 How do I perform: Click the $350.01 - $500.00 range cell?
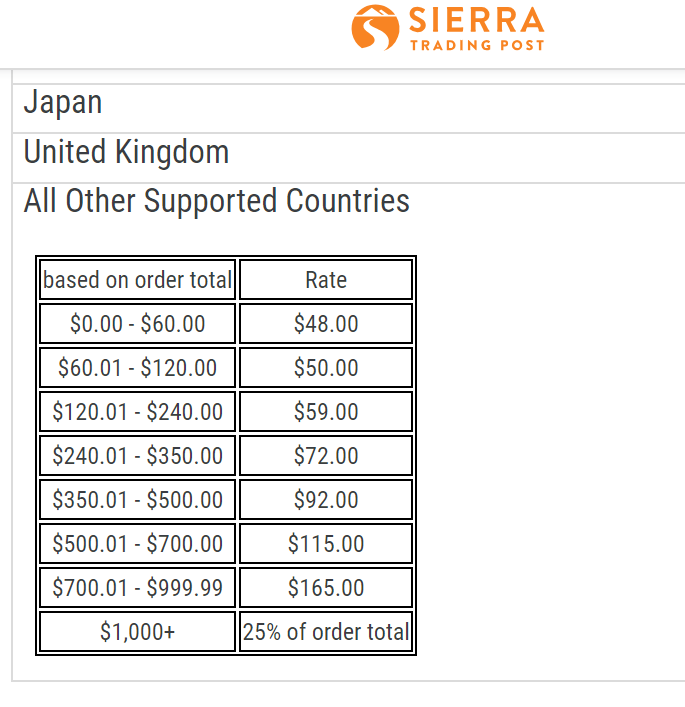pyautogui.click(x=138, y=500)
